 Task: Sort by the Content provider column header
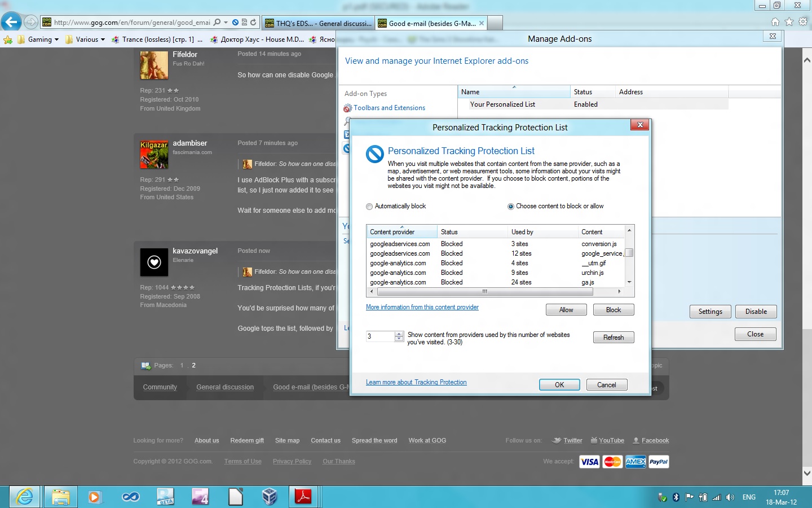(x=402, y=232)
